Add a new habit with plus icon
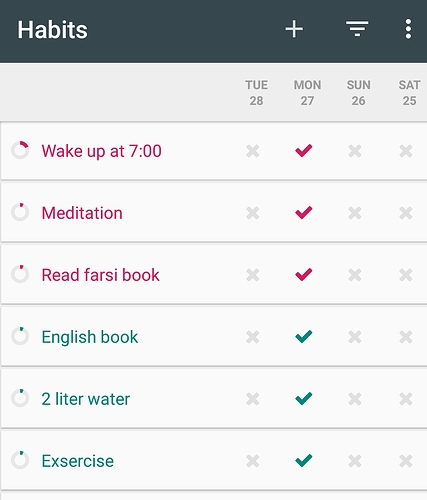The height and width of the screenshot is (500, 427). [x=294, y=29]
